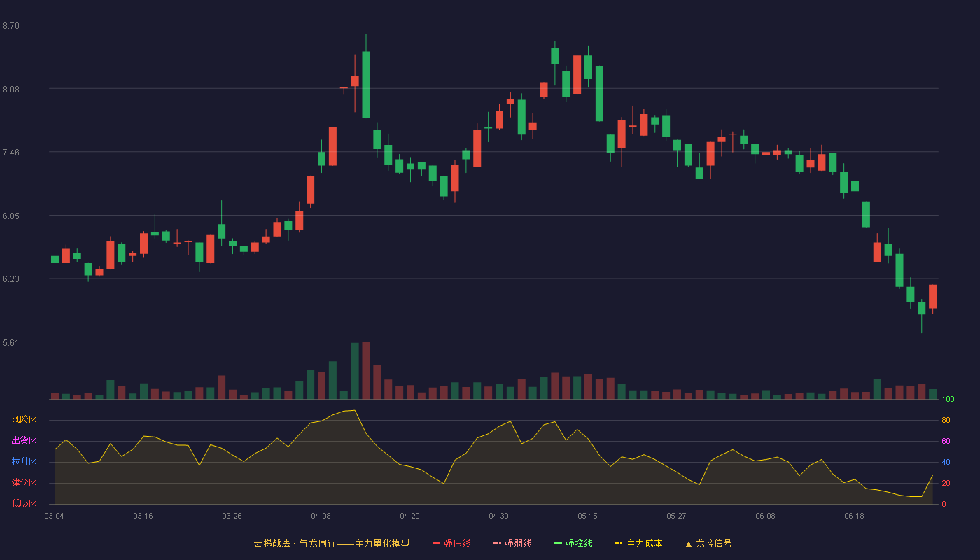This screenshot has height=560, width=980.
Task: Toggle the 云梯战法 · 与龙同行 legend entry
Action: pyautogui.click(x=331, y=543)
